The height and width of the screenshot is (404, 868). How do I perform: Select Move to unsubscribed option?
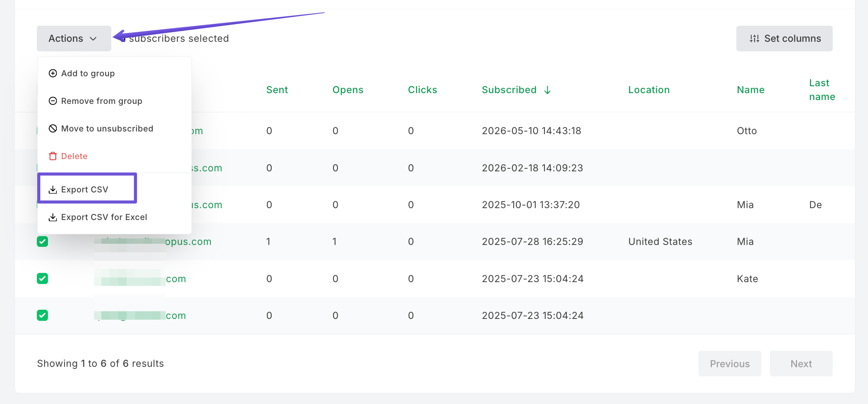[114, 128]
